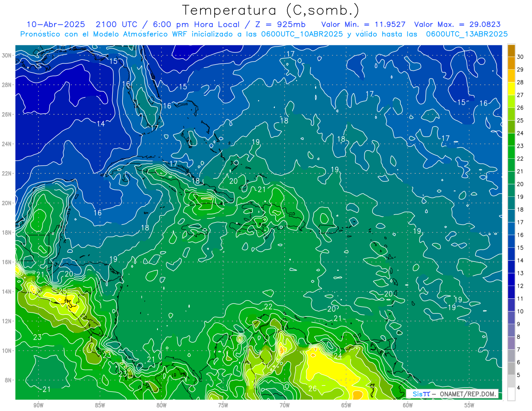
Task: Click the 'Sis' logo text in credit box
Action: (418, 394)
